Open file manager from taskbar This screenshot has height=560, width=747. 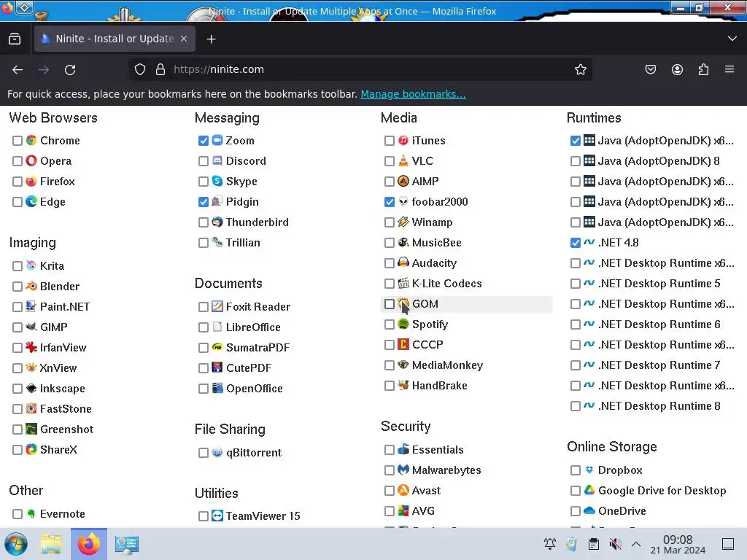click(51, 544)
